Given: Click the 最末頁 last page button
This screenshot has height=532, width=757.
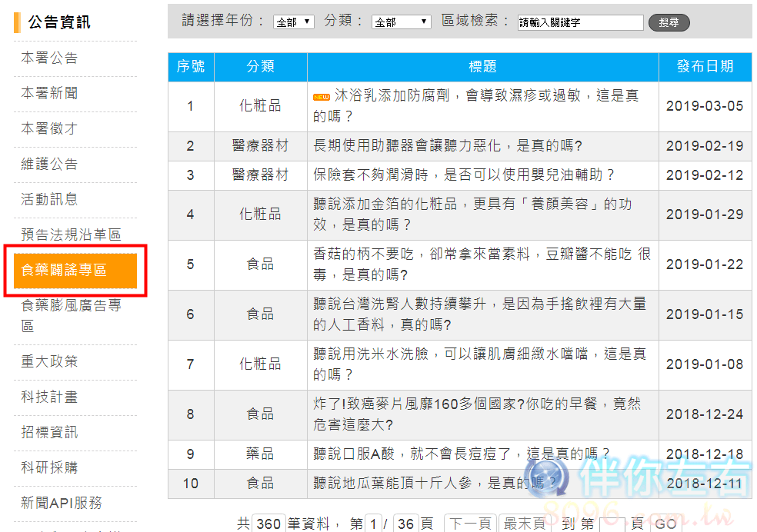Looking at the screenshot, I should 525,524.
